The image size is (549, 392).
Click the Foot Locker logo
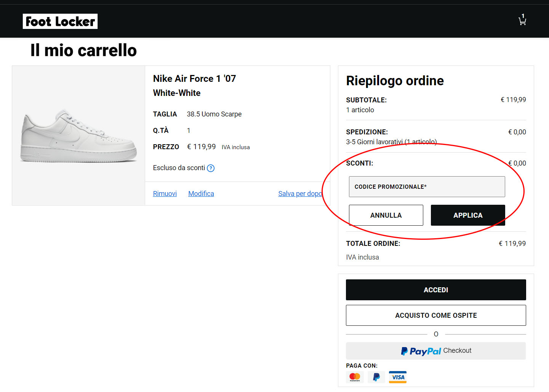60,21
